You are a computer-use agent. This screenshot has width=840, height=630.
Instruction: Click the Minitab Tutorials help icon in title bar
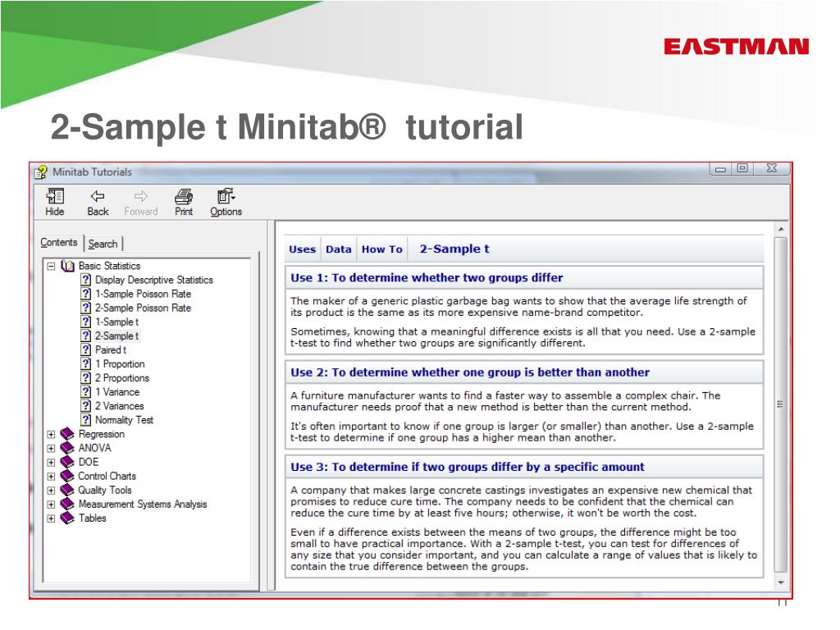coord(41,172)
